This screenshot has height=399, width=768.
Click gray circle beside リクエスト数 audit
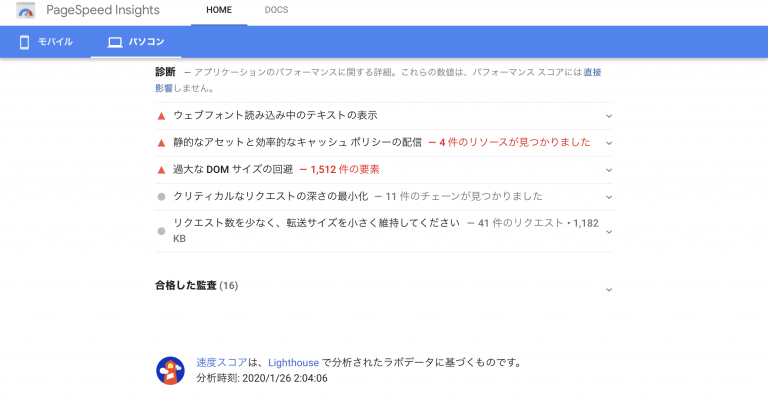[x=161, y=231]
